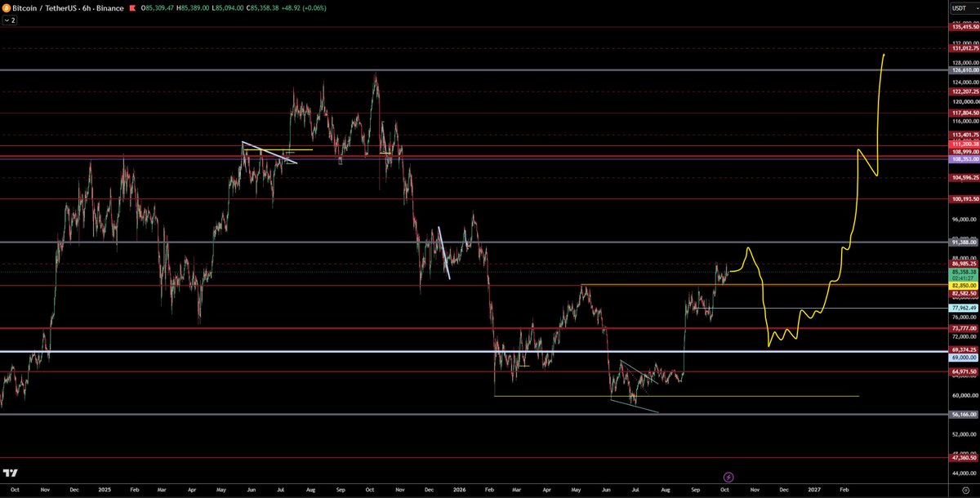
Task: Click the 117,804.50 price level label
Action: pos(964,113)
